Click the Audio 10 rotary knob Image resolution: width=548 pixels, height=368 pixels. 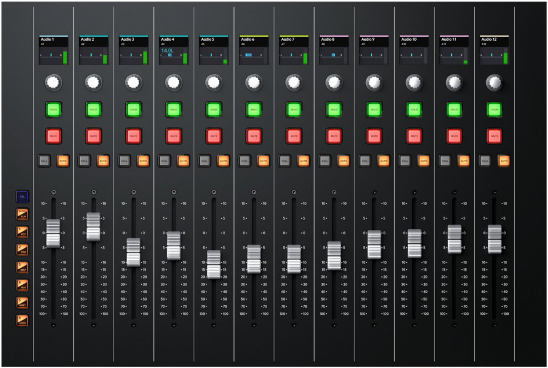tap(414, 83)
